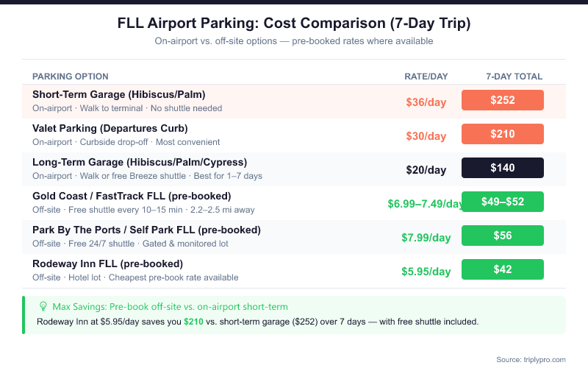Click the FLL Airport Parking main heading

294,24
